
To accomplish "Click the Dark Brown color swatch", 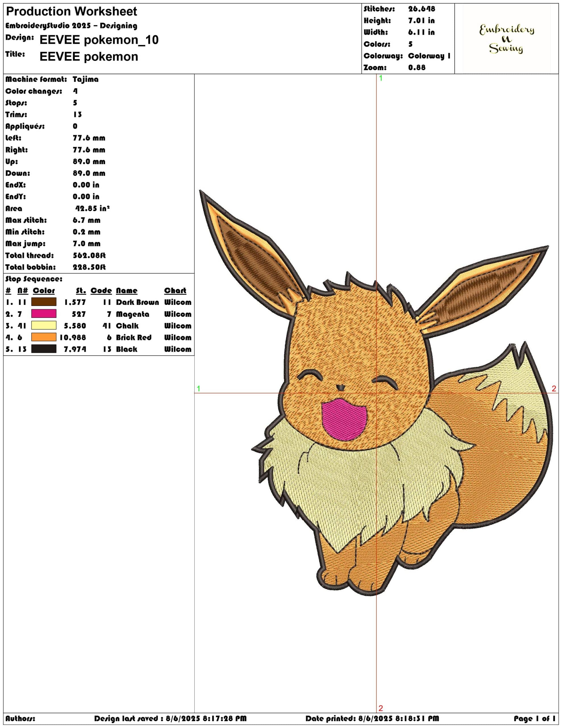I will (44, 302).
